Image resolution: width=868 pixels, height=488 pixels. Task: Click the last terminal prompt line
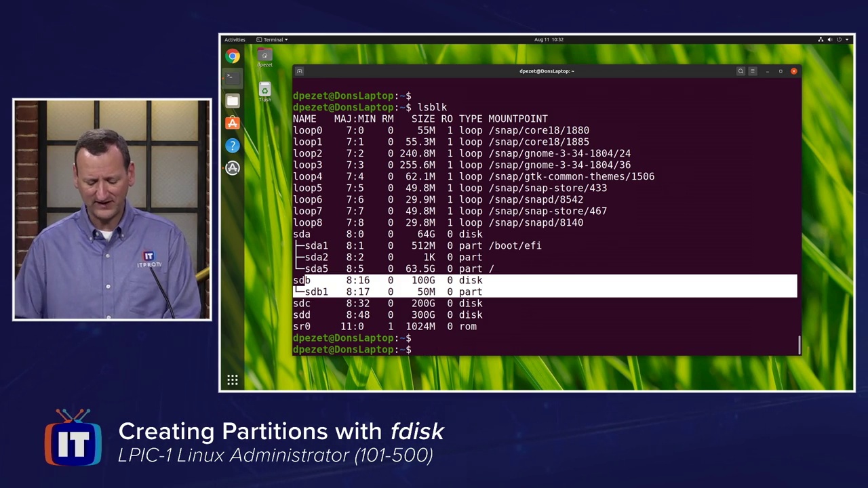[x=352, y=349]
